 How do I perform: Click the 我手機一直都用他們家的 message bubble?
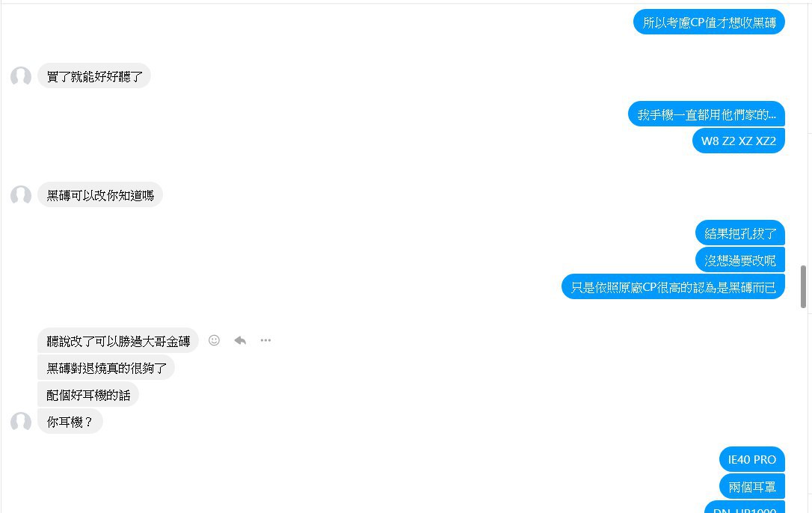707,114
